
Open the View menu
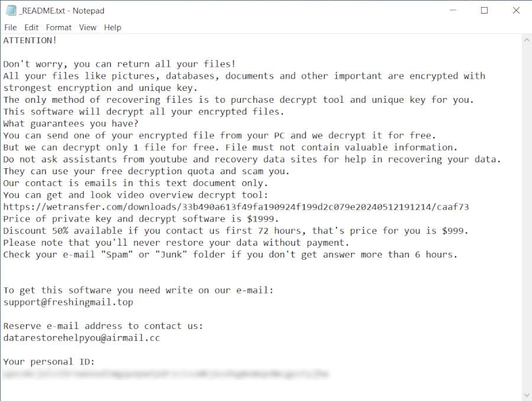coord(87,27)
